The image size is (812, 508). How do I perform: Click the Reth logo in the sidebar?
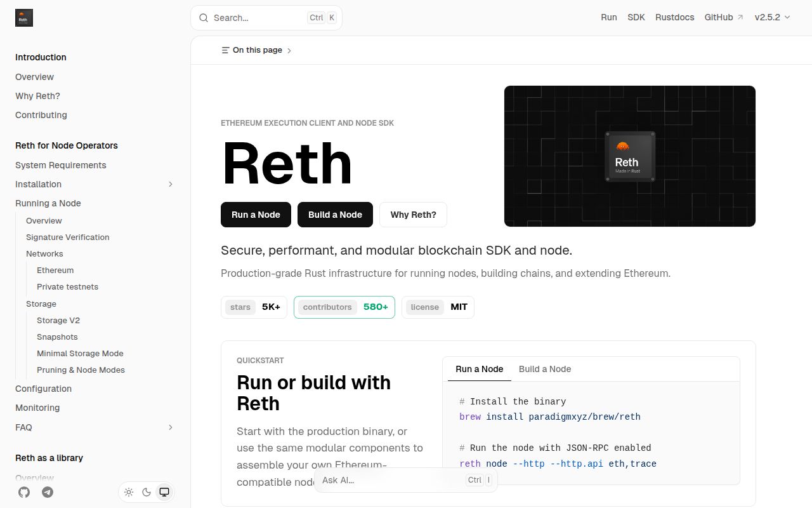[x=24, y=18]
